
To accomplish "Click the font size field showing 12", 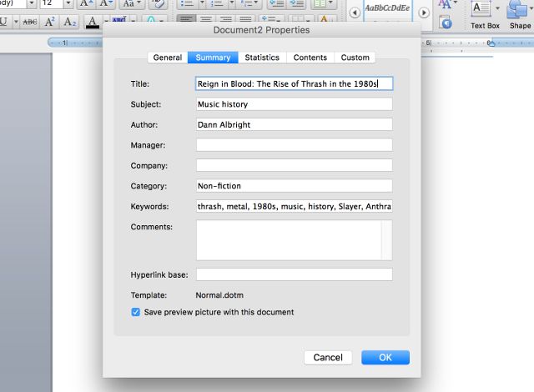I will (x=51, y=3).
